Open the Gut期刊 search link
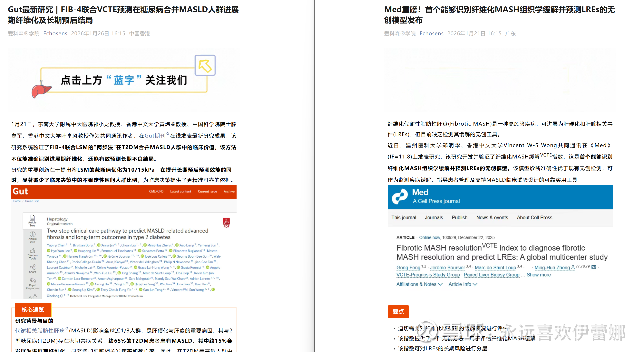Image resolution: width=644 pixels, height=352 pixels. click(x=155, y=136)
